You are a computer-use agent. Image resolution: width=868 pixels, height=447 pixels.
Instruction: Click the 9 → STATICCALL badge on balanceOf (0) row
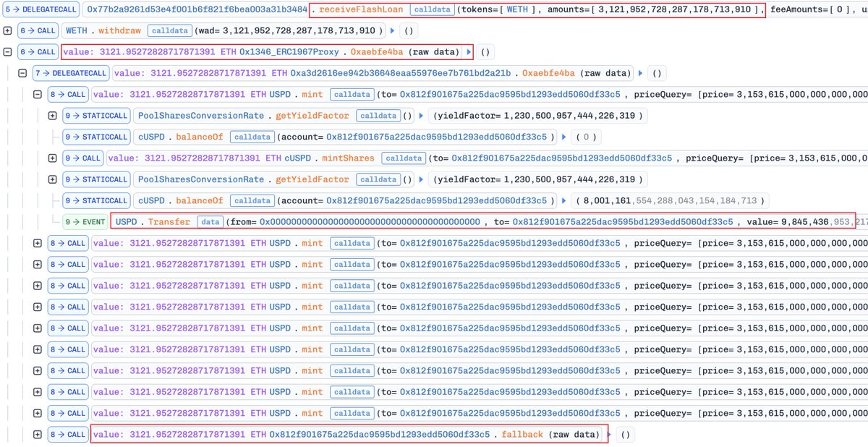(x=95, y=137)
